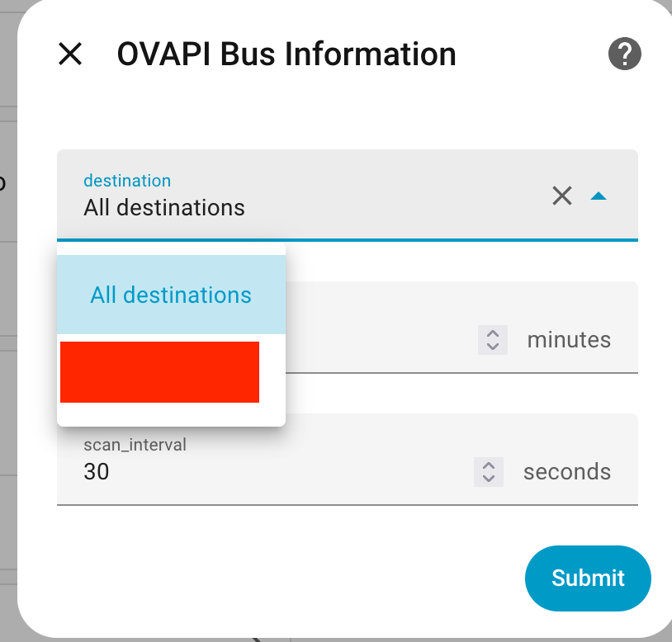Click the scan_interval value 30

coord(97,472)
